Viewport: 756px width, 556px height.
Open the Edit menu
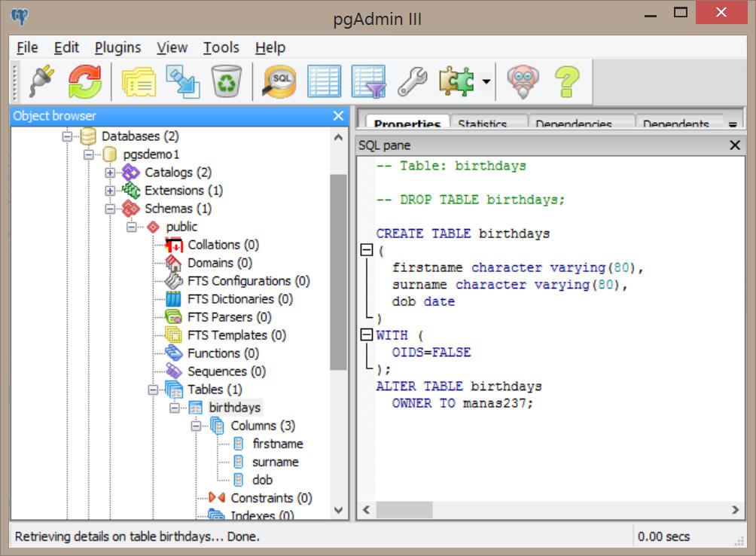[66, 47]
